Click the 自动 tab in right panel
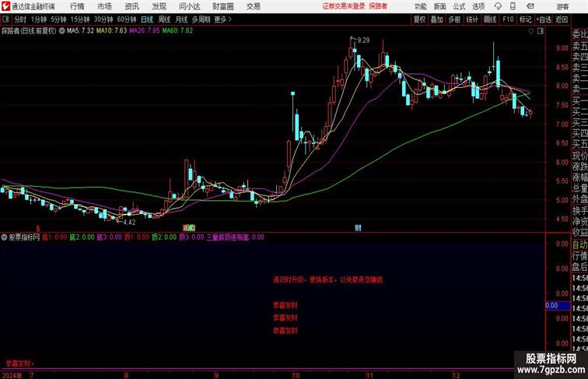 579,245
